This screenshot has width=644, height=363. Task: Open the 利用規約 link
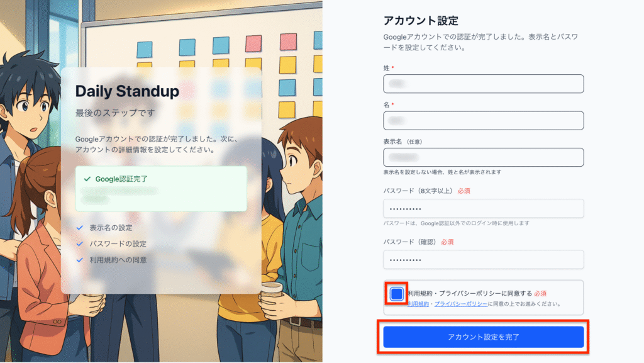coord(418,304)
